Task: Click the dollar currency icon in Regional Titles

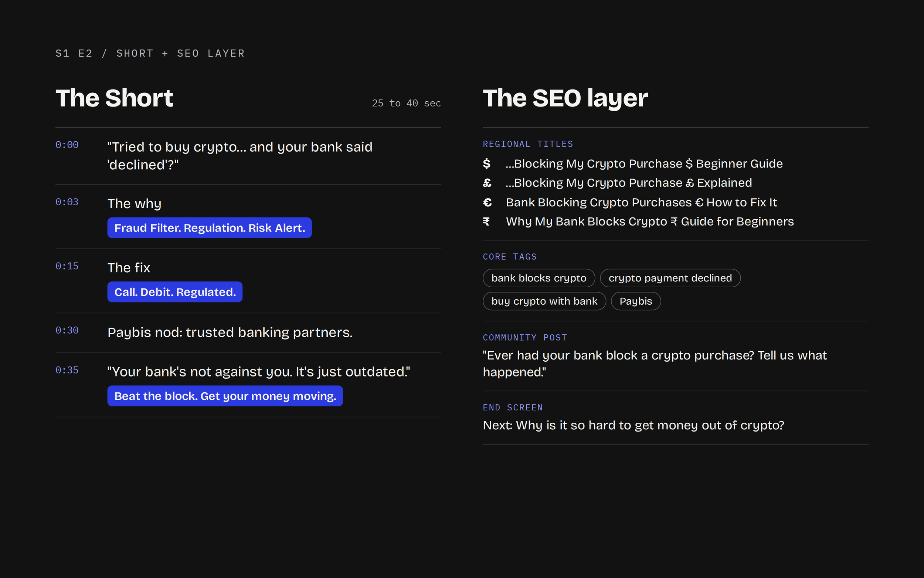Action: [x=487, y=163]
